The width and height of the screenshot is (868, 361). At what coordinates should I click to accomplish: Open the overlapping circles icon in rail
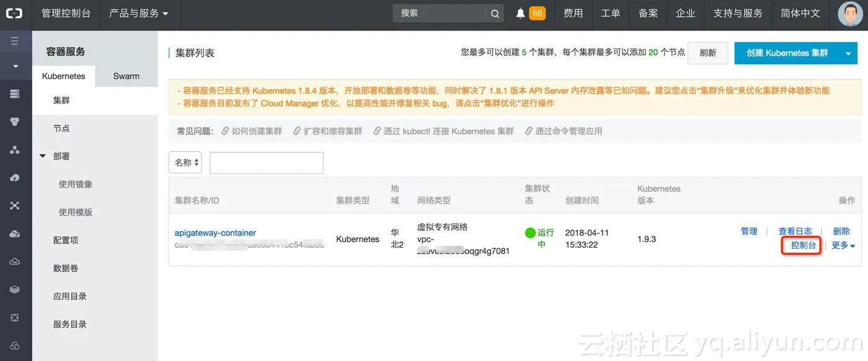15,345
